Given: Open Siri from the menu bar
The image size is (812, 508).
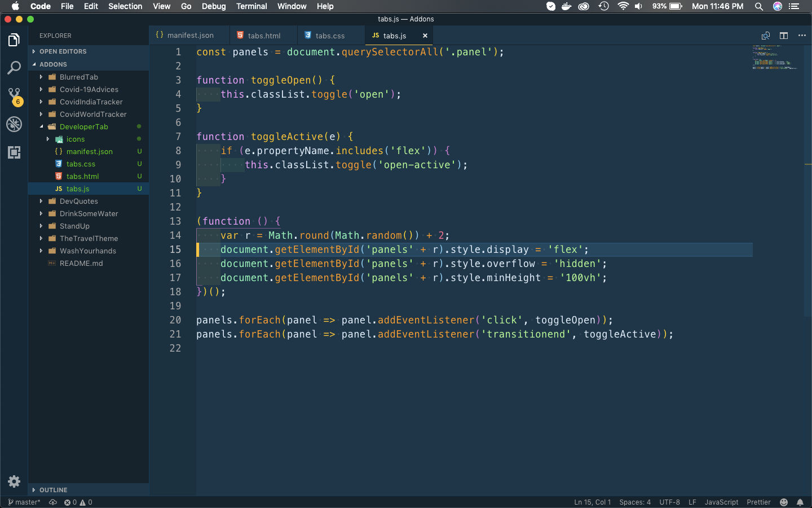Looking at the screenshot, I should [778, 6].
